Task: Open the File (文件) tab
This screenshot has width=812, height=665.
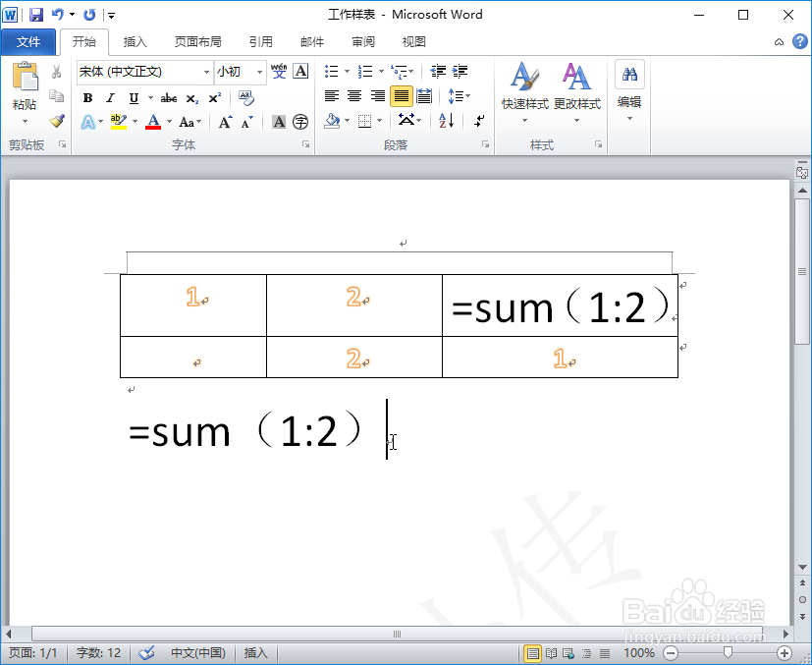Action: pos(27,42)
